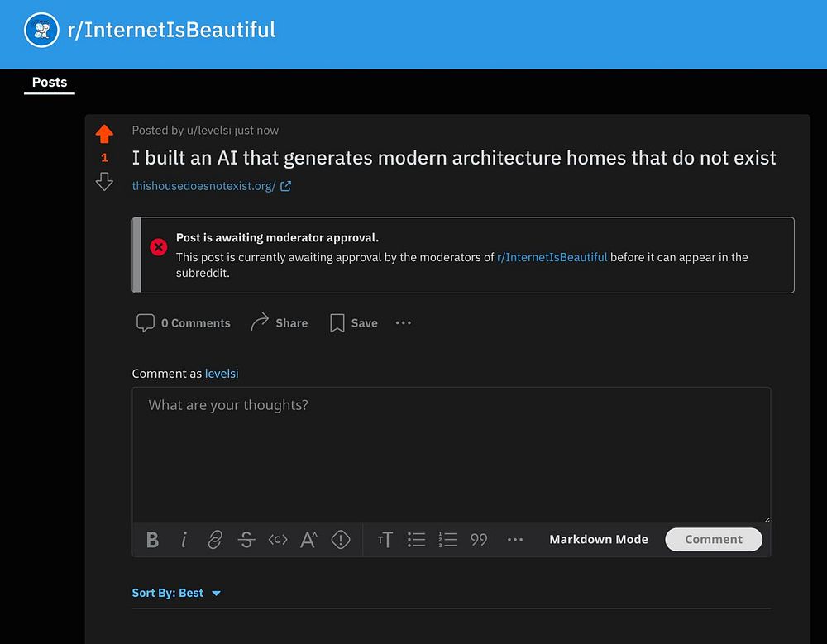Share the post using the Share arrow
Image resolution: width=827 pixels, height=644 pixels.
coord(279,322)
